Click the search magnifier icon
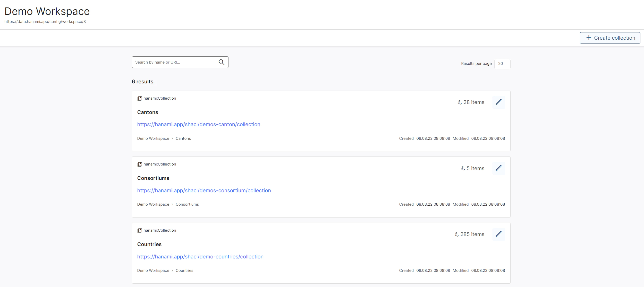Screen dimensions: 644x287 point(222,62)
